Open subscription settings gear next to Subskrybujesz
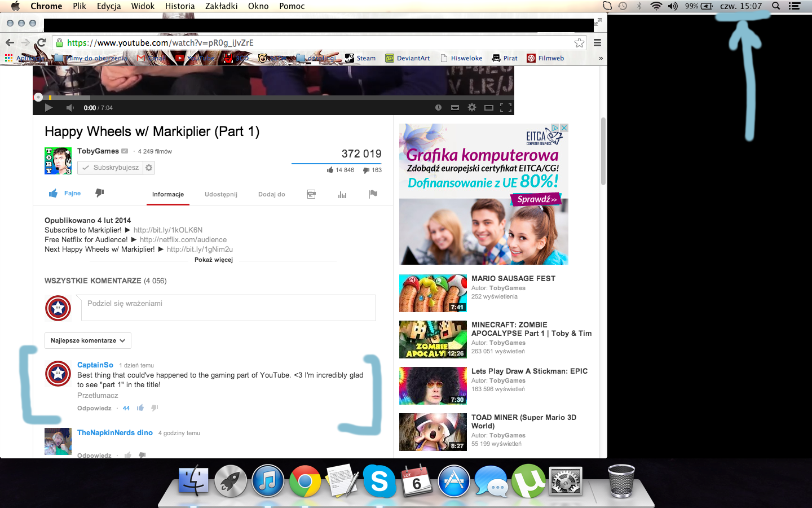 149,168
